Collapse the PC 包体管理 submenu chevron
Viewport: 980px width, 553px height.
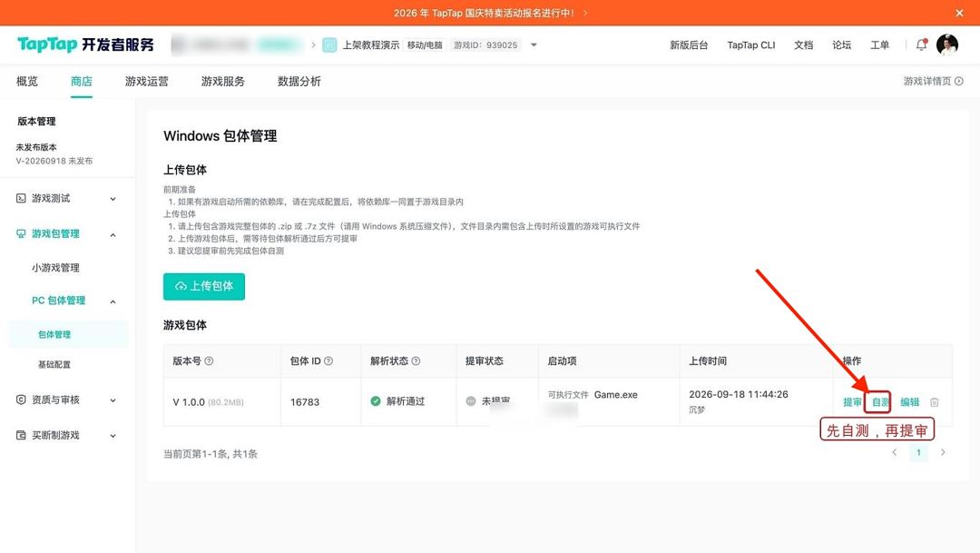[x=113, y=301]
